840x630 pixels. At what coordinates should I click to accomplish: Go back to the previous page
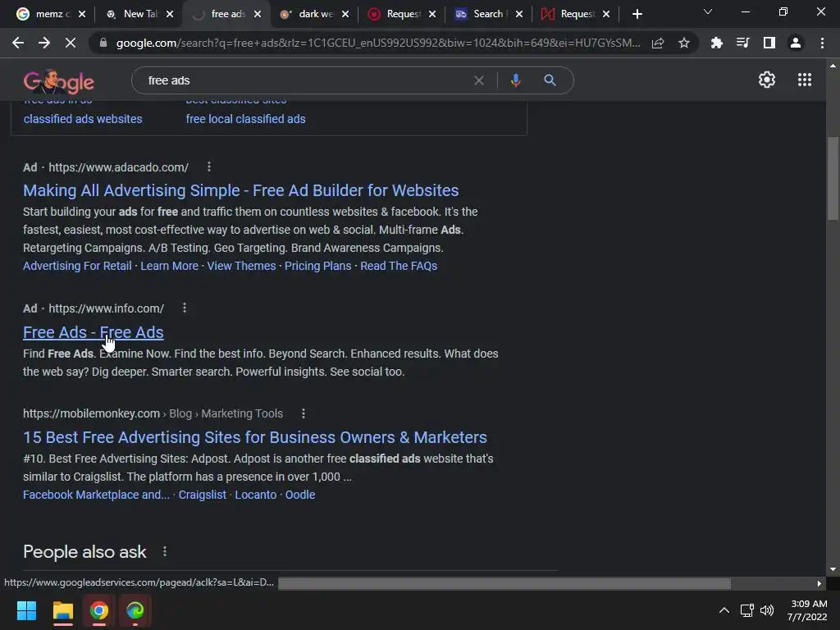pyautogui.click(x=18, y=43)
